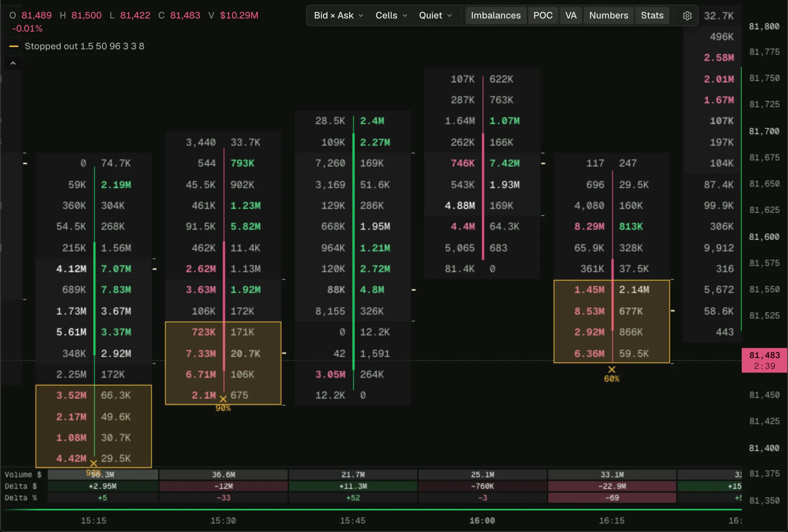Click the 7.33M bid cell at 15:30

click(200, 354)
